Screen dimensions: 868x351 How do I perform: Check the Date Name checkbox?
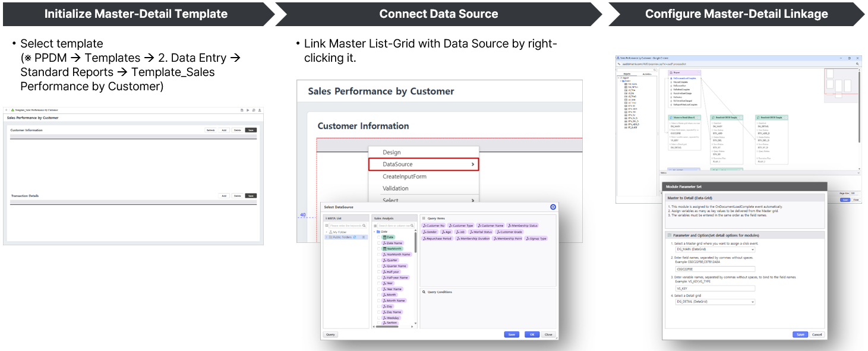[378, 243]
